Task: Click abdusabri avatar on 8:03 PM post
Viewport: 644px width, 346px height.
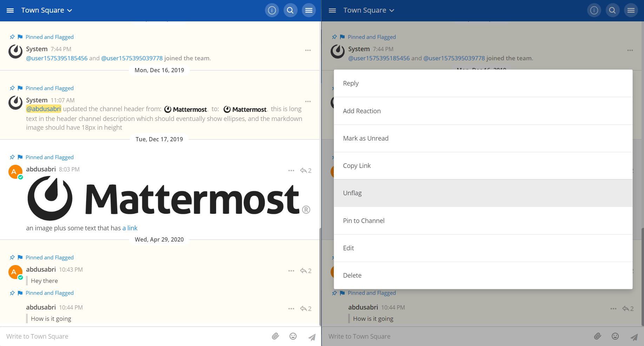Action: click(15, 172)
